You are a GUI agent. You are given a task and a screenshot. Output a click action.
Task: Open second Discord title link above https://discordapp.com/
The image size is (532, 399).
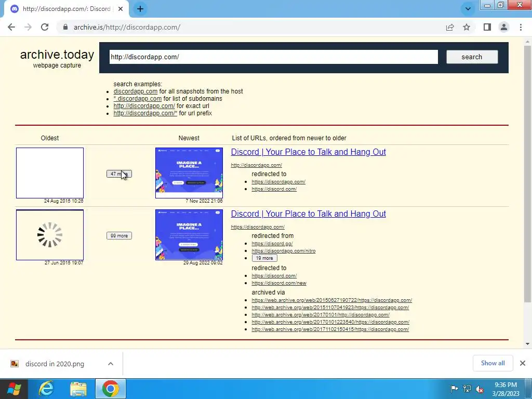[x=309, y=214]
